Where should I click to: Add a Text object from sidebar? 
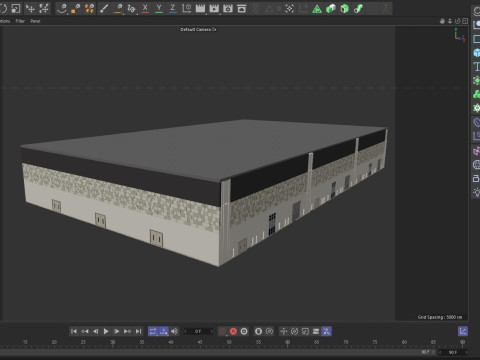[x=477, y=67]
